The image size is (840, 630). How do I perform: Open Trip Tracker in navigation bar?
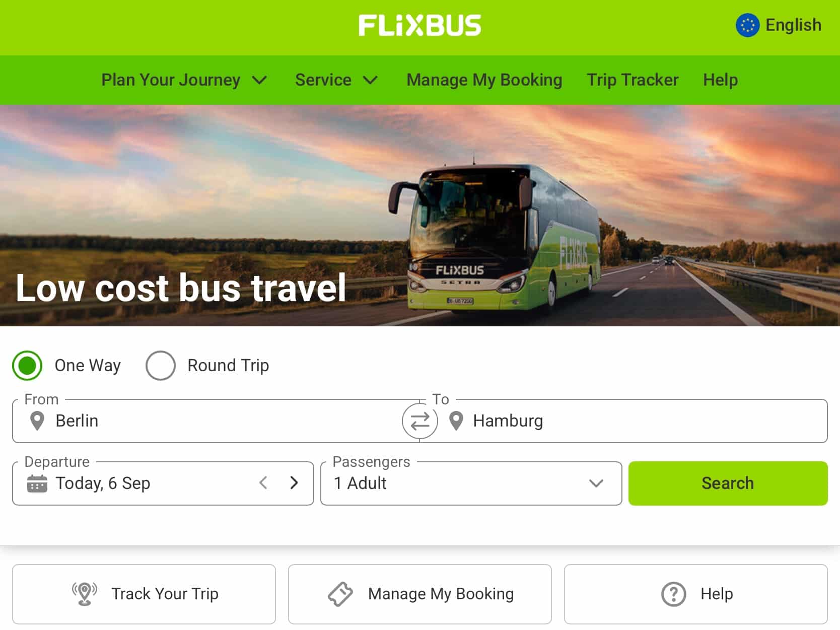[x=633, y=80]
